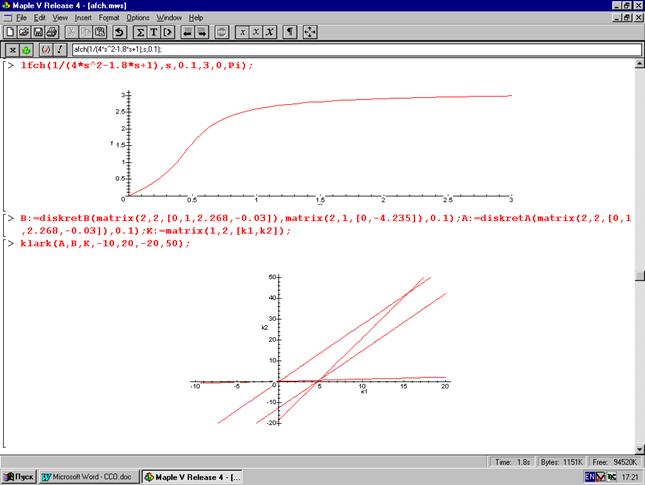Open the Options menu

[138, 18]
